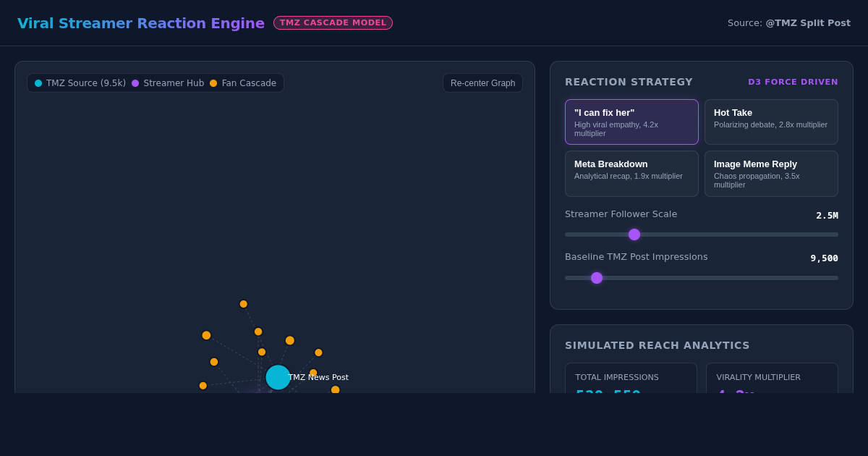Click the 9,500 impressions value
The width and height of the screenshot is (868, 456).
coord(824,258)
